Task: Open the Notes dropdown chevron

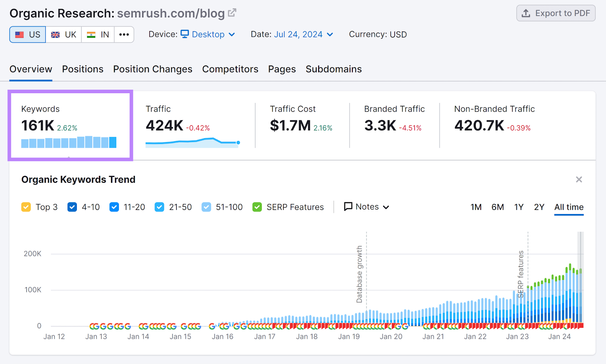Action: click(387, 207)
